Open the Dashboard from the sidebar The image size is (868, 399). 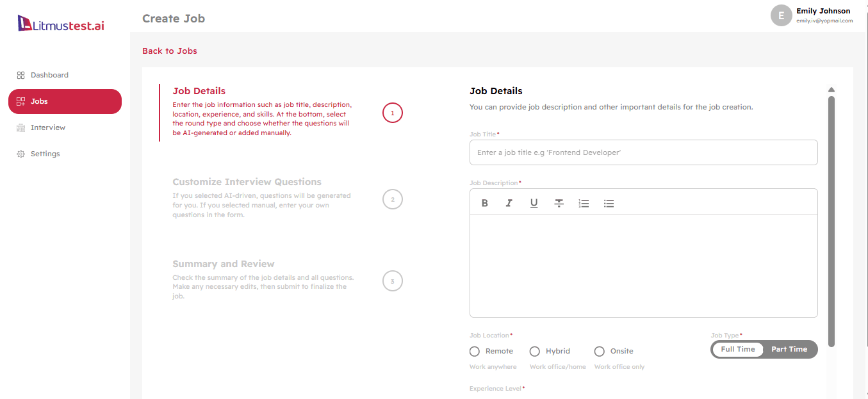(49, 74)
